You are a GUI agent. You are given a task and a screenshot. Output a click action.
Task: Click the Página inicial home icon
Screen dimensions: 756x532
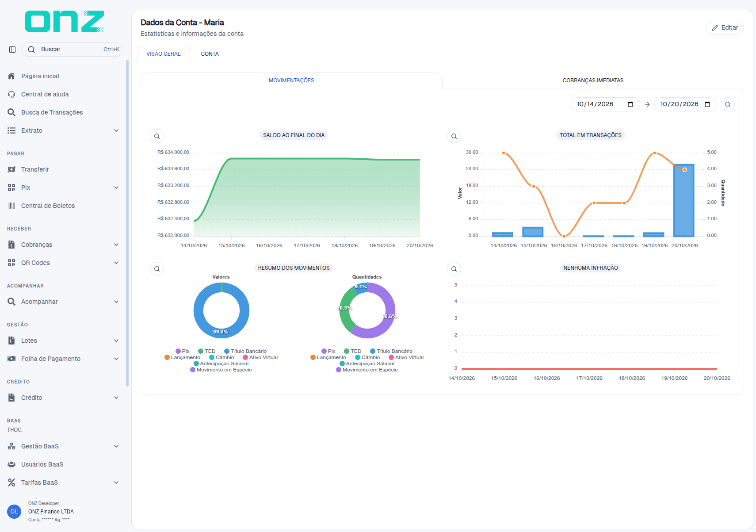coord(11,76)
